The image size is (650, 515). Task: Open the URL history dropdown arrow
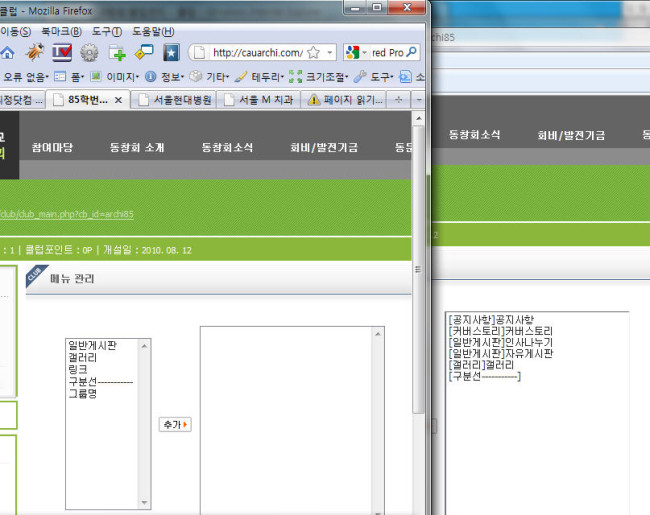pos(330,53)
